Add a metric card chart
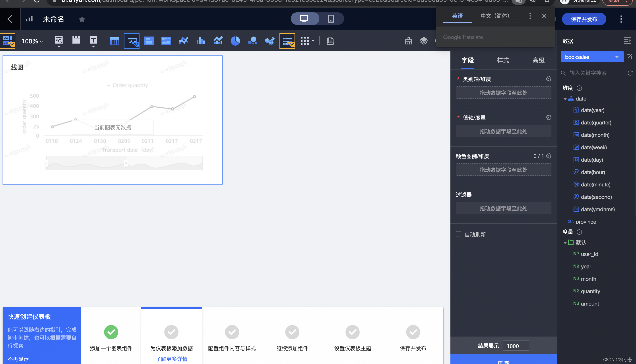This screenshot has width=636, height=364. (x=149, y=41)
